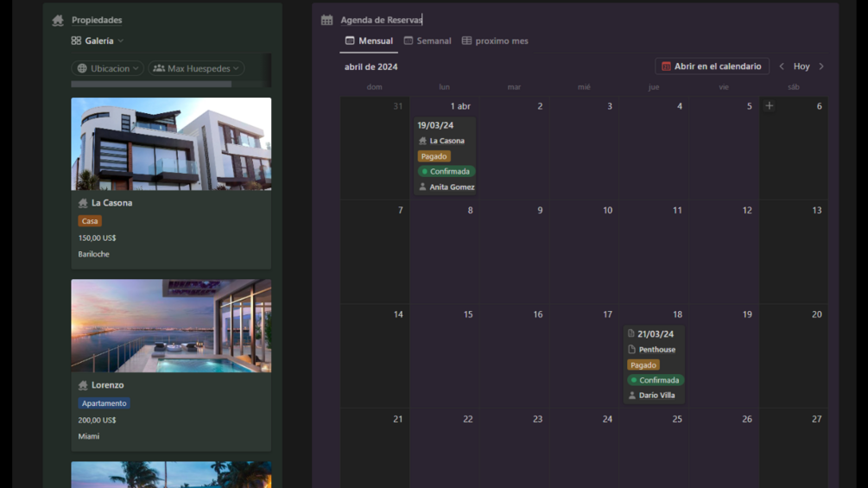Open Lorenzo property photo
This screenshot has height=488, width=868.
click(x=171, y=326)
